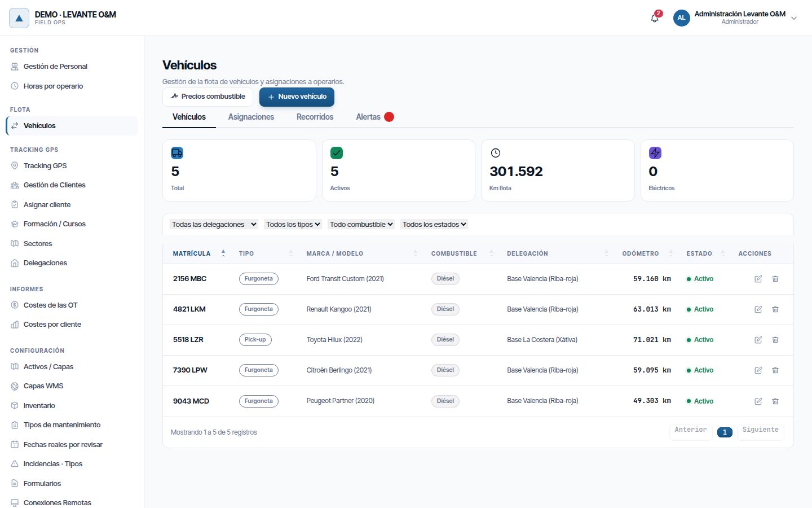Click the edit icon for the Toyota Hilux row
Image resolution: width=812 pixels, height=508 pixels.
pyautogui.click(x=758, y=340)
